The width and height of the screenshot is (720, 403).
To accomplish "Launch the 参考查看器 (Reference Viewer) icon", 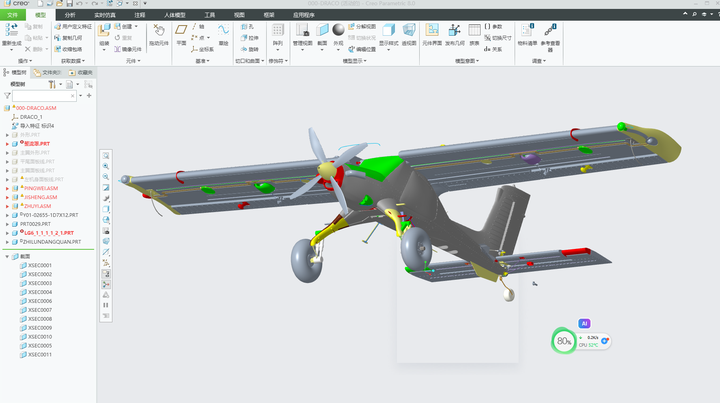I will [550, 31].
